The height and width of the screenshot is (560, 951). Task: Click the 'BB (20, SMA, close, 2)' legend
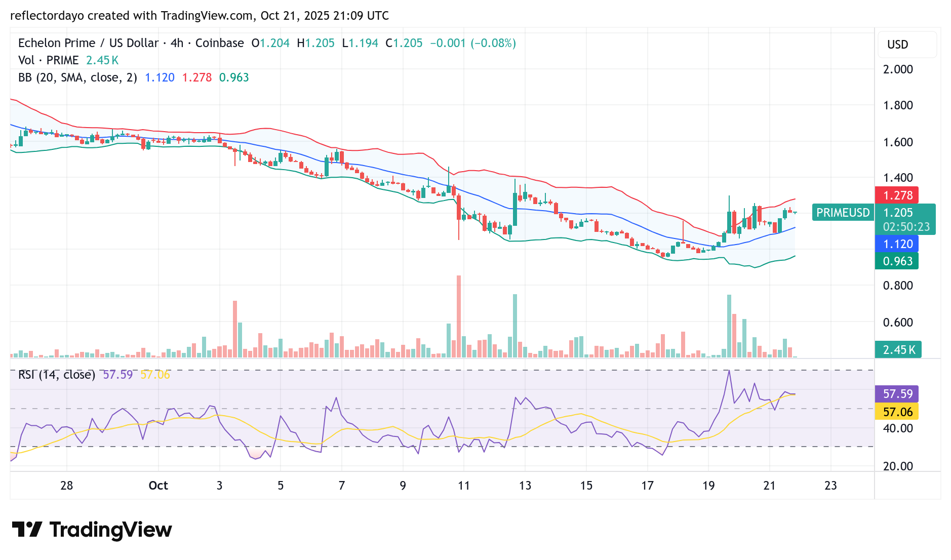[77, 77]
